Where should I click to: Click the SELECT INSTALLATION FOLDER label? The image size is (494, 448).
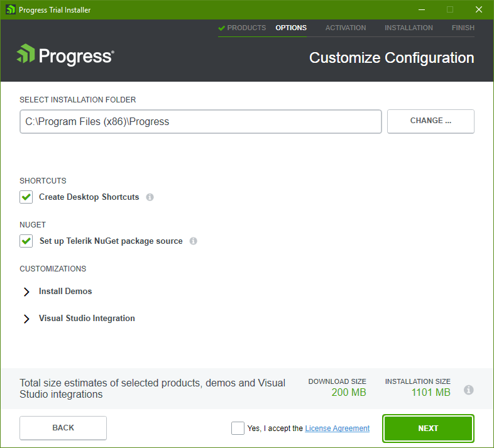(x=77, y=99)
